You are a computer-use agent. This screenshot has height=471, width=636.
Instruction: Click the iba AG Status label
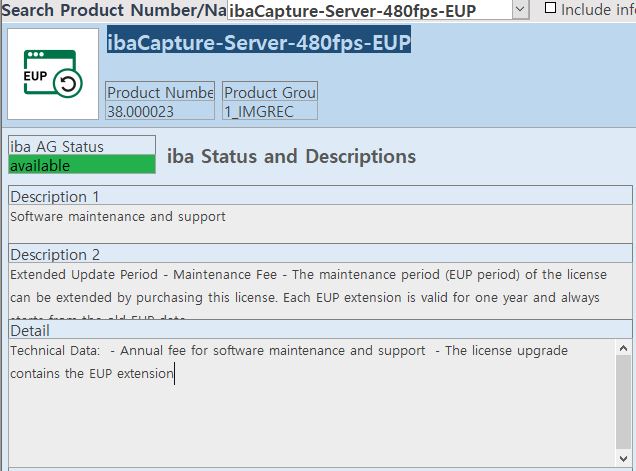coord(82,146)
